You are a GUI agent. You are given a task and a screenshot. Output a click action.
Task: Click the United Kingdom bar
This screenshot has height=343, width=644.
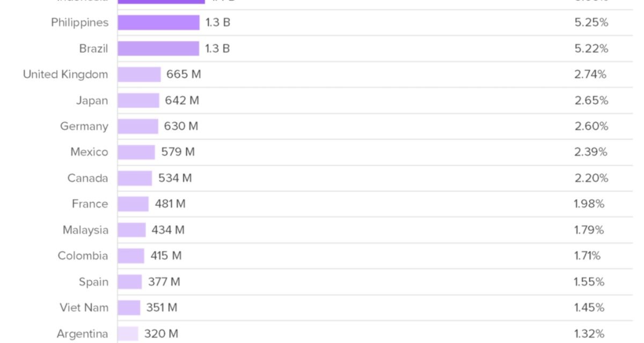139,74
